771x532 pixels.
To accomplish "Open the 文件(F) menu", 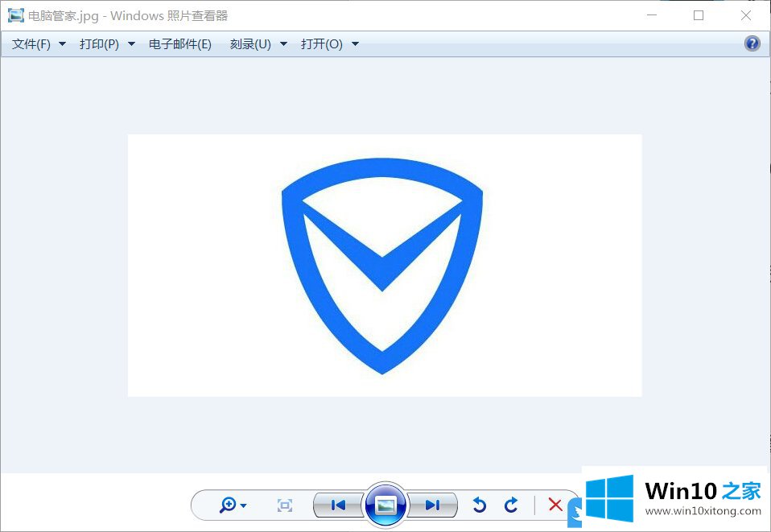I will (31, 44).
